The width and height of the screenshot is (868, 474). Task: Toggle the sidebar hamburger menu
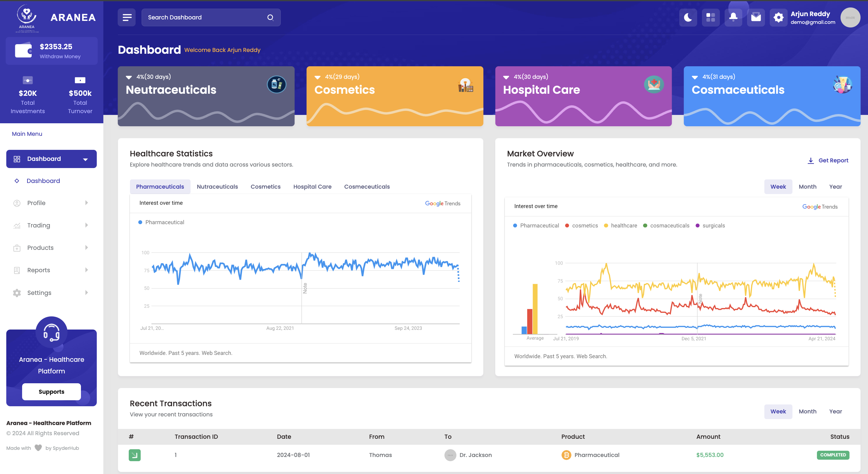127,18
